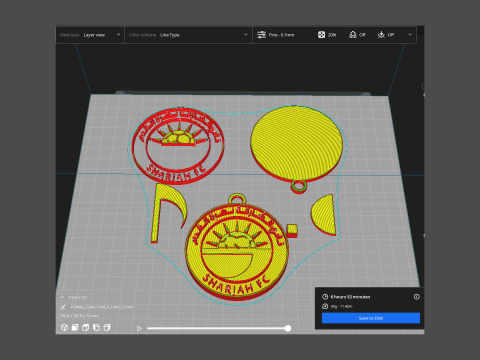Click the pencil icon to rename the job
480x360 pixels.
[x=63, y=307]
